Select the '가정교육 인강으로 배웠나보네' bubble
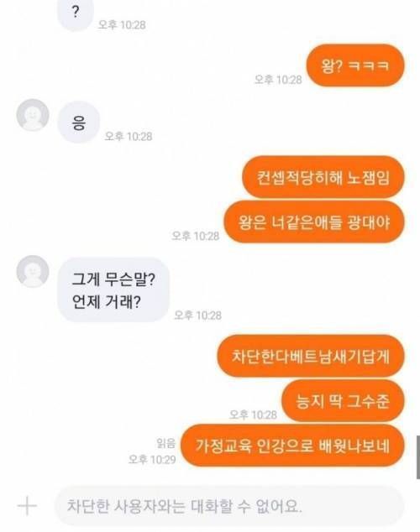Image resolution: width=420 pixels, height=532 pixels. (x=292, y=446)
